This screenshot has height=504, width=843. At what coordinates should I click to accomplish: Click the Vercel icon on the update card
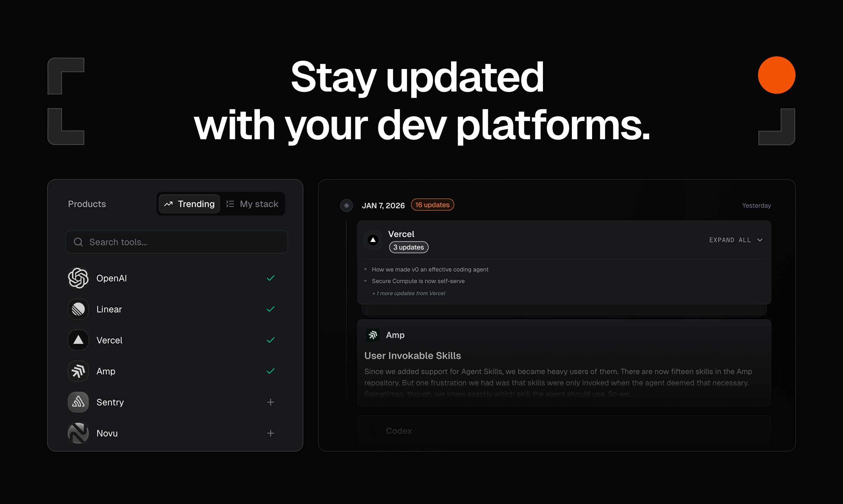373,240
